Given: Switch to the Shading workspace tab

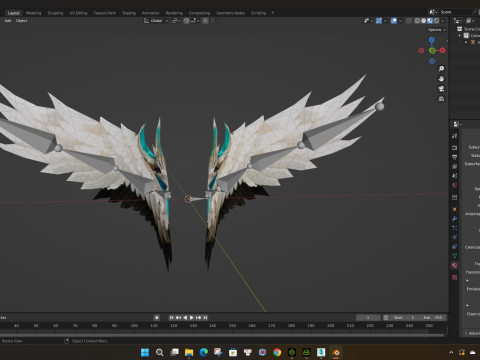Looking at the screenshot, I should [129, 13].
